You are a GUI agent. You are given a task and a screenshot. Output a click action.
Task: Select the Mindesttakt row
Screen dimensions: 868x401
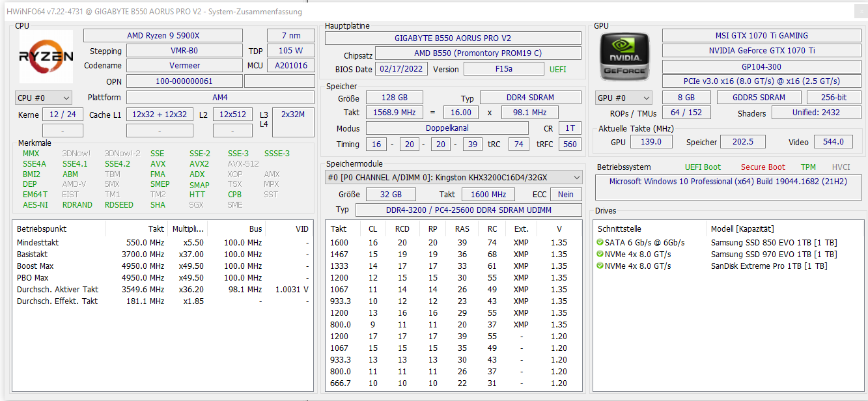(163, 243)
